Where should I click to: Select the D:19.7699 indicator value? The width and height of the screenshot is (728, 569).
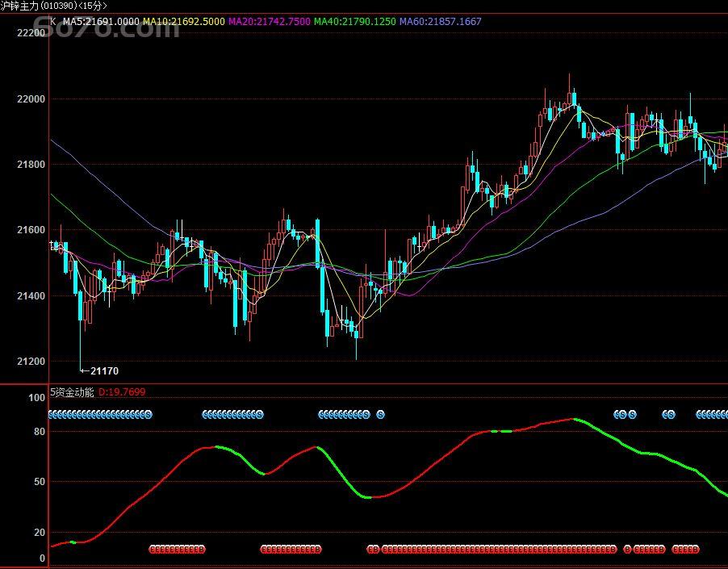122,392
